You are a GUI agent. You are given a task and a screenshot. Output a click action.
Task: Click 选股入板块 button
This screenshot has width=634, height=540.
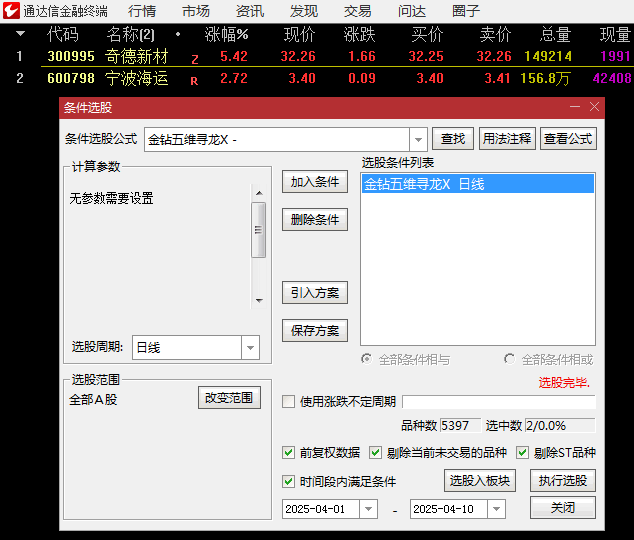click(480, 480)
